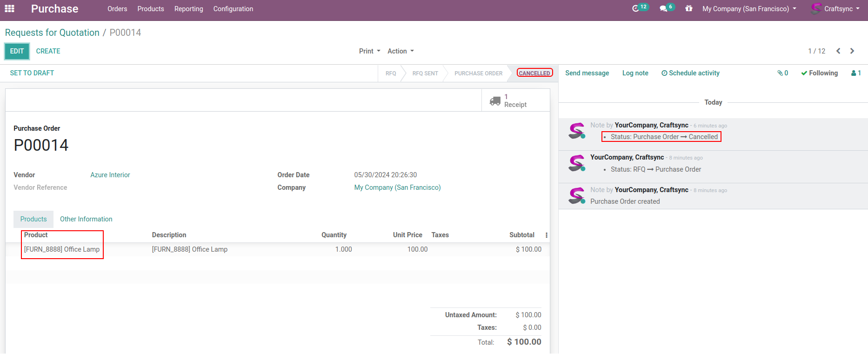
Task: Expand the Action dropdown
Action: point(400,51)
